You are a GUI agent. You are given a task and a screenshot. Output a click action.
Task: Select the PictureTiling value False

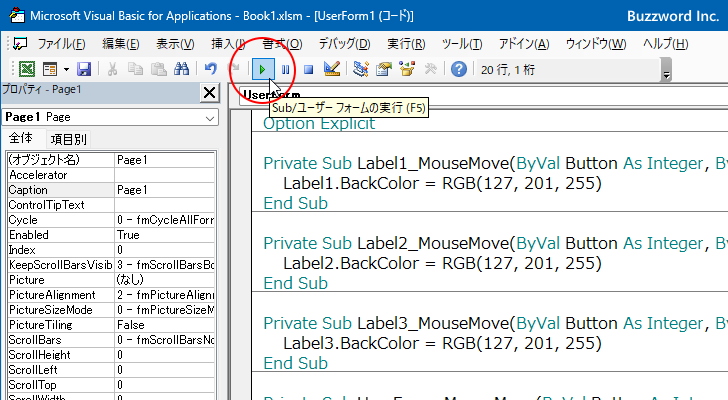[164, 325]
